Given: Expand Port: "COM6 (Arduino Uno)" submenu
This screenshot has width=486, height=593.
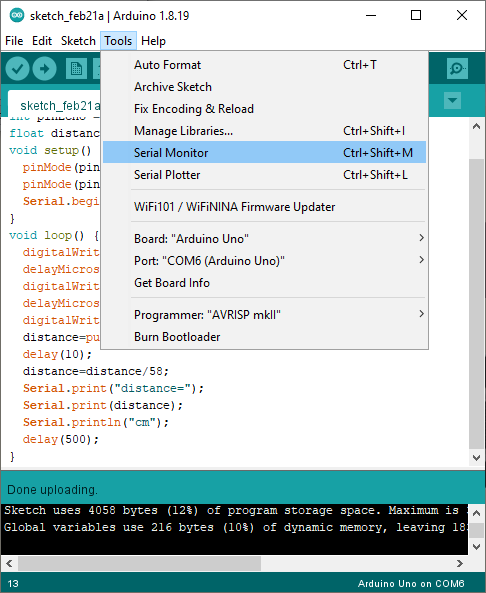Looking at the screenshot, I should 264,261.
